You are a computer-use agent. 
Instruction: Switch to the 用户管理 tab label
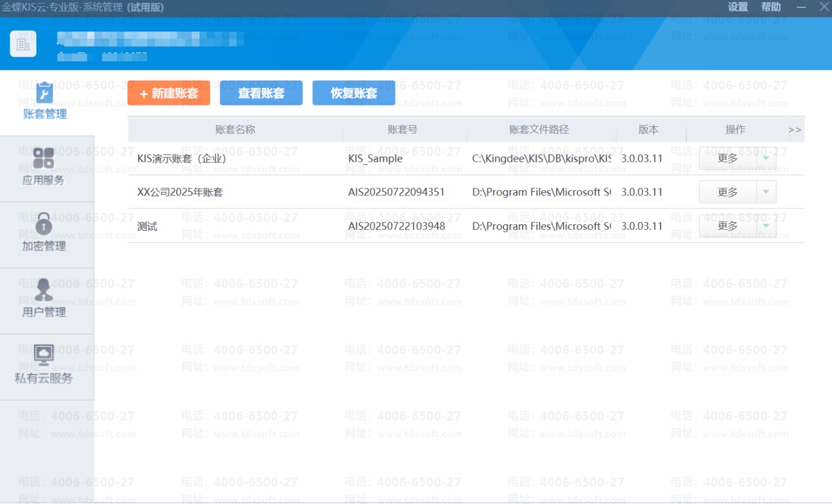[x=43, y=312]
